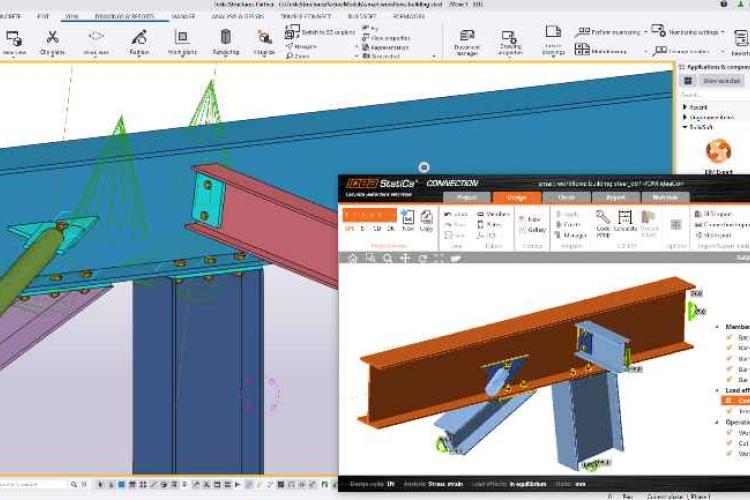Viewport: 750px width, 500px height.
Task: Switch to the Project tab in IDEA StatiCa
Action: click(467, 197)
